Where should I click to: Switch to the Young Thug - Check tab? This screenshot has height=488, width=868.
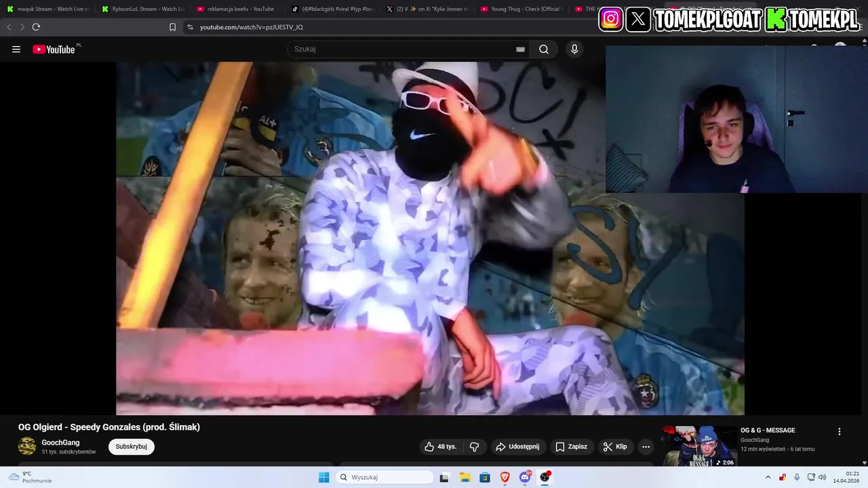pos(521,9)
